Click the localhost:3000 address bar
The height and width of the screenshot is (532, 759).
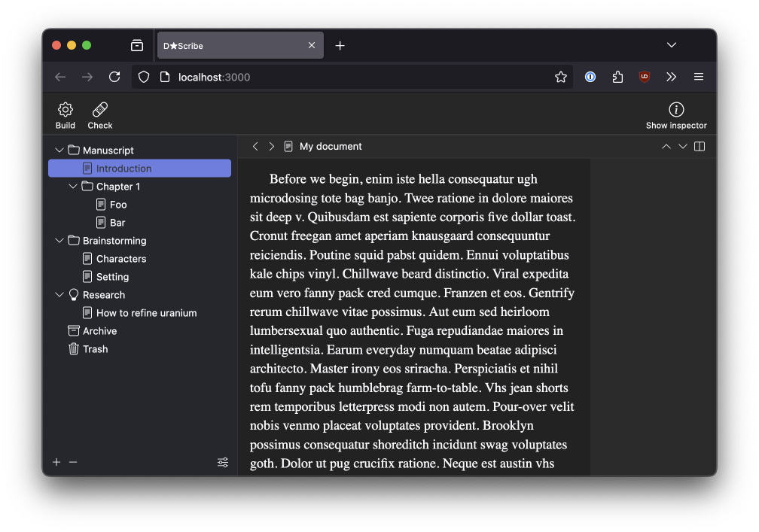pyautogui.click(x=226, y=77)
